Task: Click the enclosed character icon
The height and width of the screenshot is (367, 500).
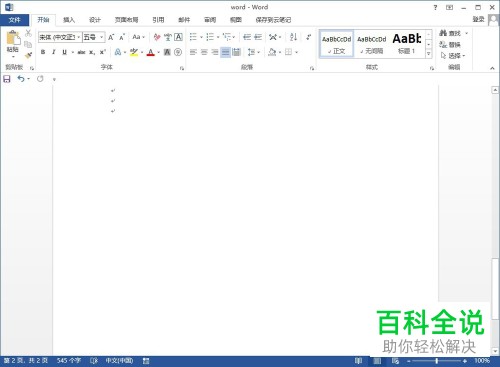Action: click(x=178, y=52)
